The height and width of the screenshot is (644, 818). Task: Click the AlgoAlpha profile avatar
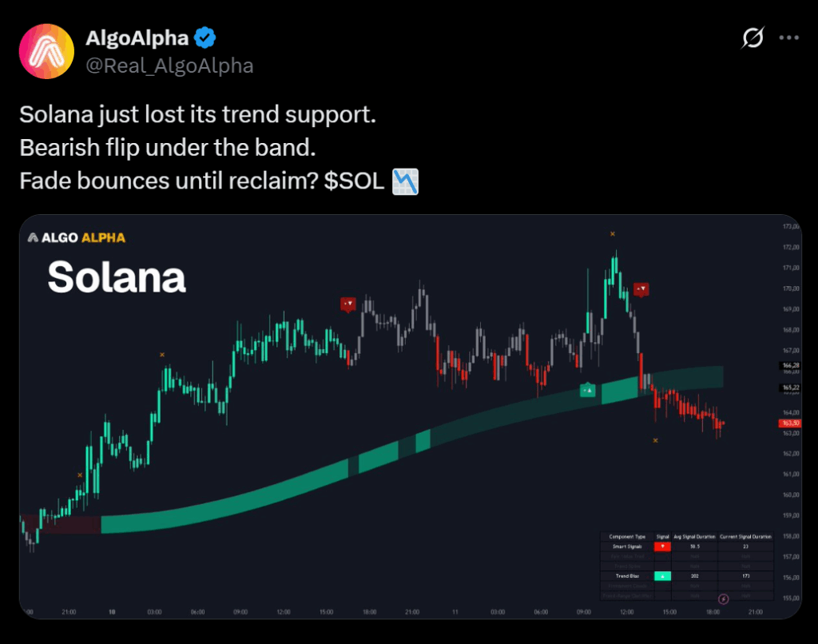tap(47, 51)
